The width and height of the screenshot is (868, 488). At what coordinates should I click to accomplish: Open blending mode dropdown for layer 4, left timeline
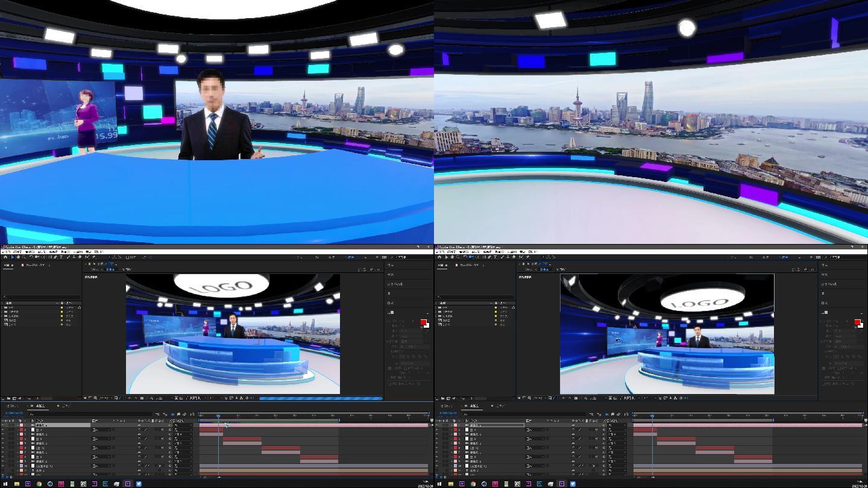[101, 439]
